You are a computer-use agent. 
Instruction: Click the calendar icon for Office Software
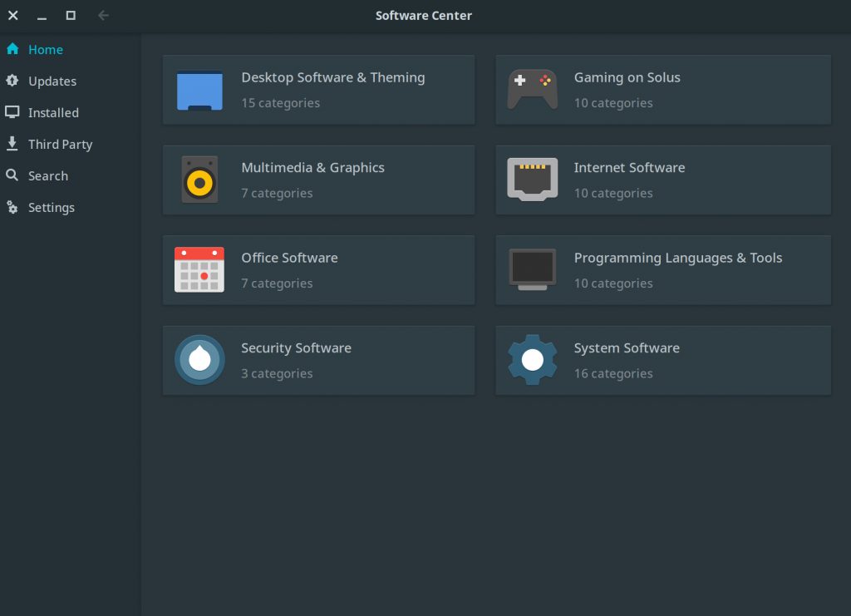coord(199,269)
